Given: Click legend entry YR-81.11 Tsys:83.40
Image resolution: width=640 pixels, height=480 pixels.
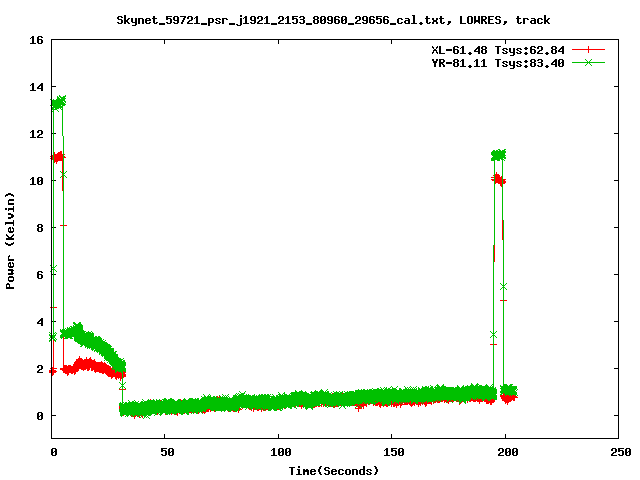Looking at the screenshot, I should click(x=498, y=63).
